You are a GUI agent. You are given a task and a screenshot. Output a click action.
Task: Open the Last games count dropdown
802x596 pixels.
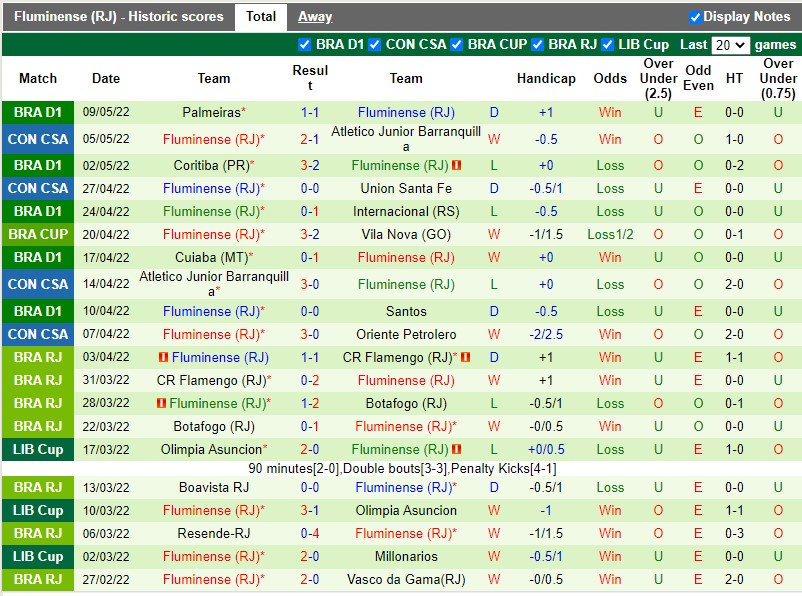point(730,45)
